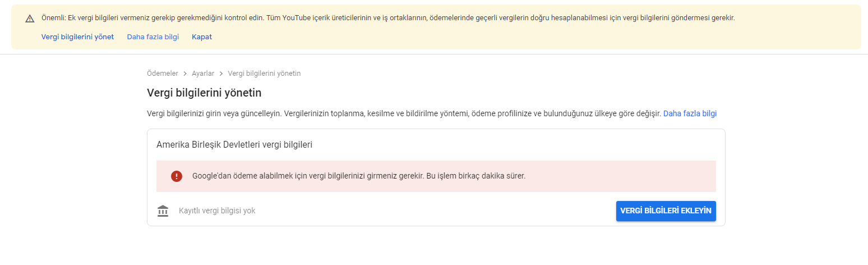The image size is (868, 265).
Task: Click the pink error alert box background
Action: click(436, 176)
